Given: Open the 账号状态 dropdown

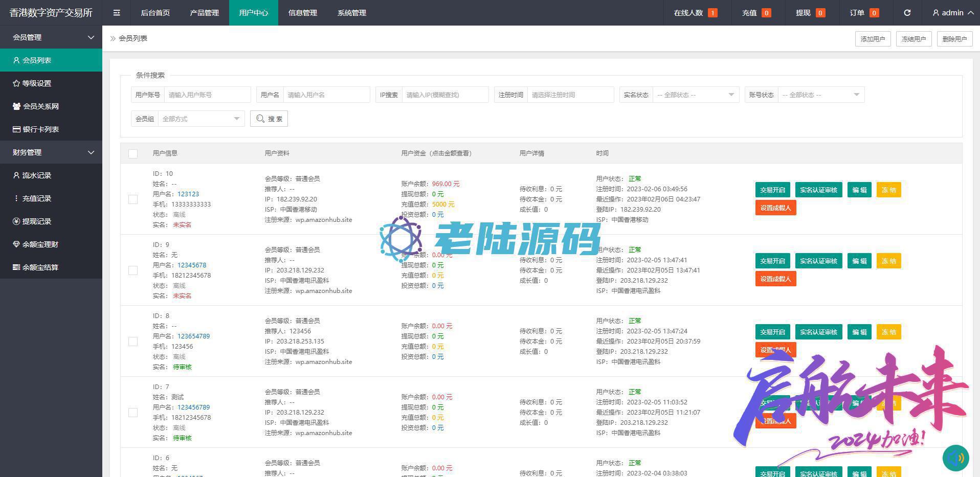Looking at the screenshot, I should tap(821, 95).
